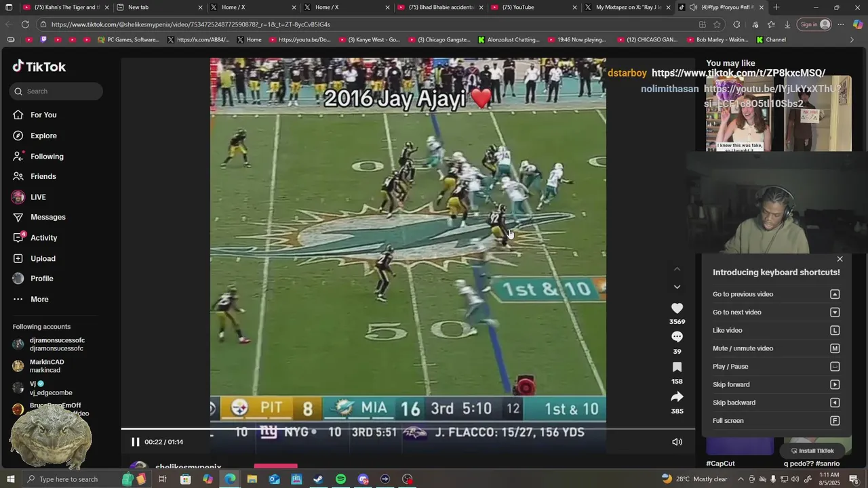Screen dimensions: 868x488
Task: Open the weather widget 28°C Mostly clear
Action: (x=694, y=479)
